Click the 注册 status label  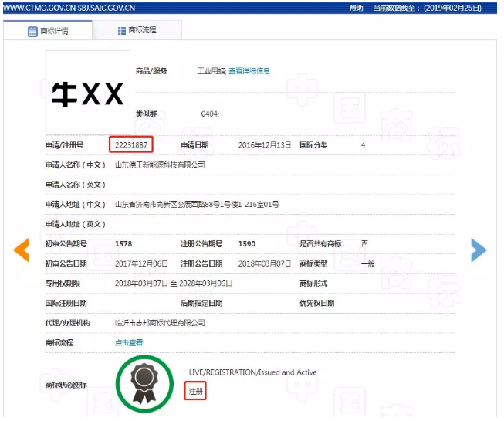[x=195, y=391]
